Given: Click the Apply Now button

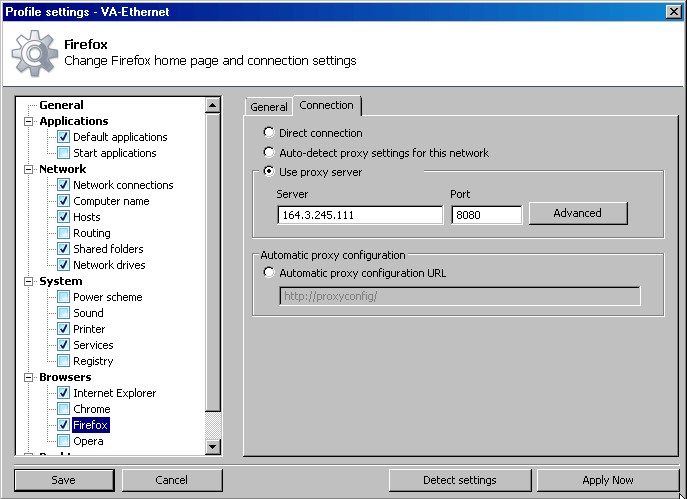Looking at the screenshot, I should 608,480.
